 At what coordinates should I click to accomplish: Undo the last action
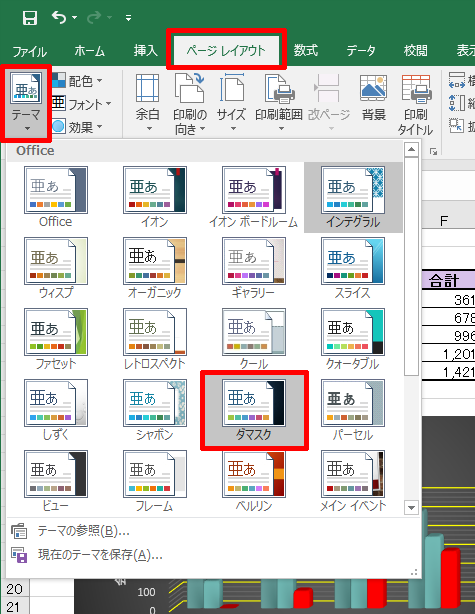click(x=59, y=17)
